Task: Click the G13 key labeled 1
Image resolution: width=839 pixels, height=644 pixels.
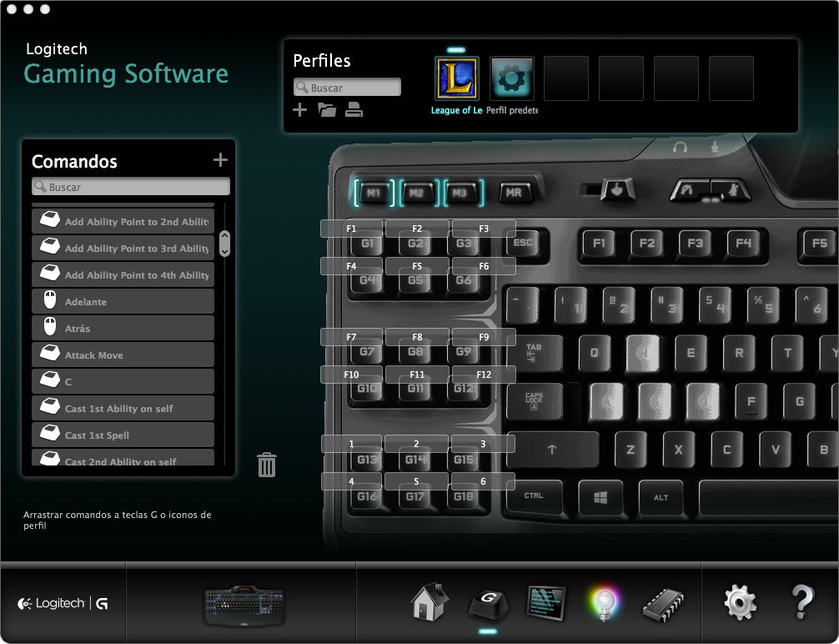Action: (x=367, y=460)
